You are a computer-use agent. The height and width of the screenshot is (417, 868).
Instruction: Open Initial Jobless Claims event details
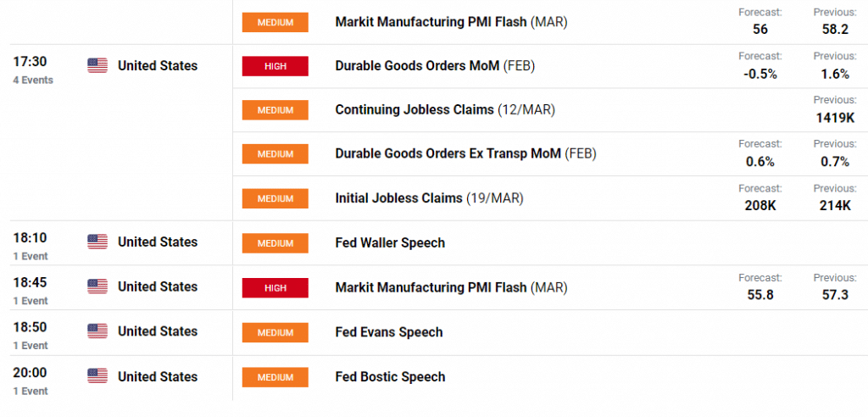(429, 197)
